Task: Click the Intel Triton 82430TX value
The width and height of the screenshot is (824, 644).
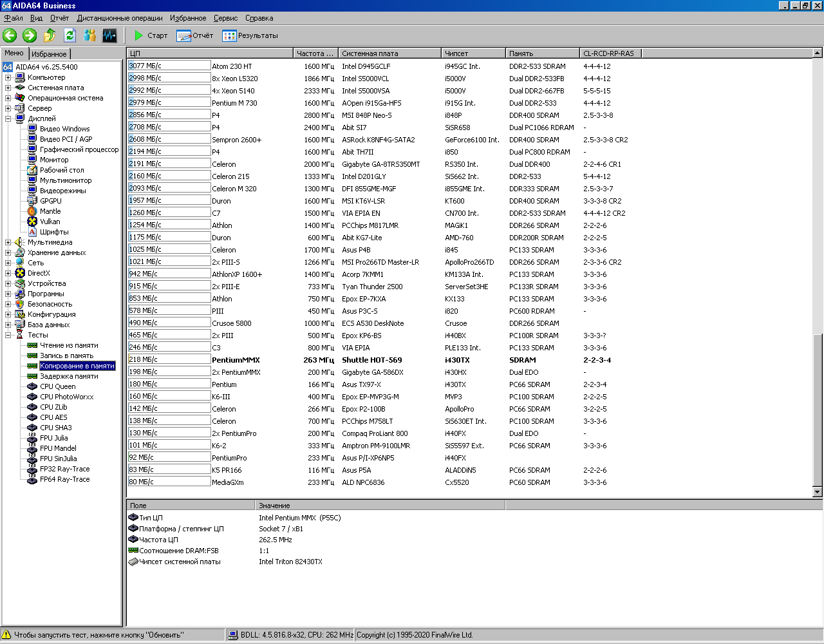Action: (x=290, y=562)
